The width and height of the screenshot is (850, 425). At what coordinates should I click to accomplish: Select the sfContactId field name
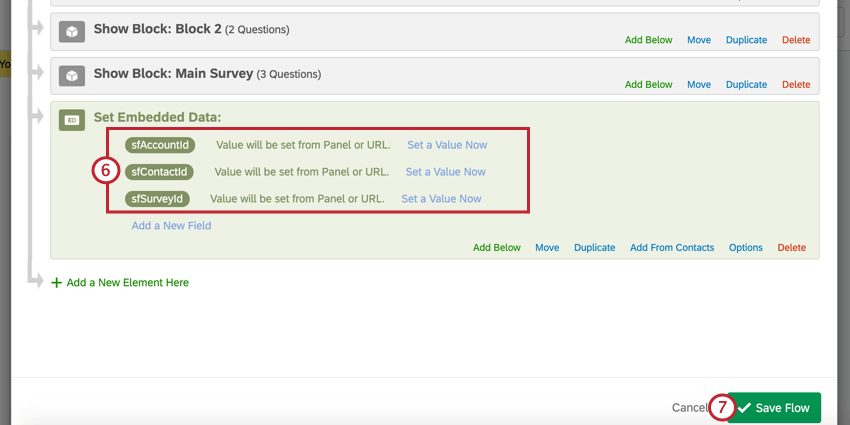pyautogui.click(x=159, y=172)
